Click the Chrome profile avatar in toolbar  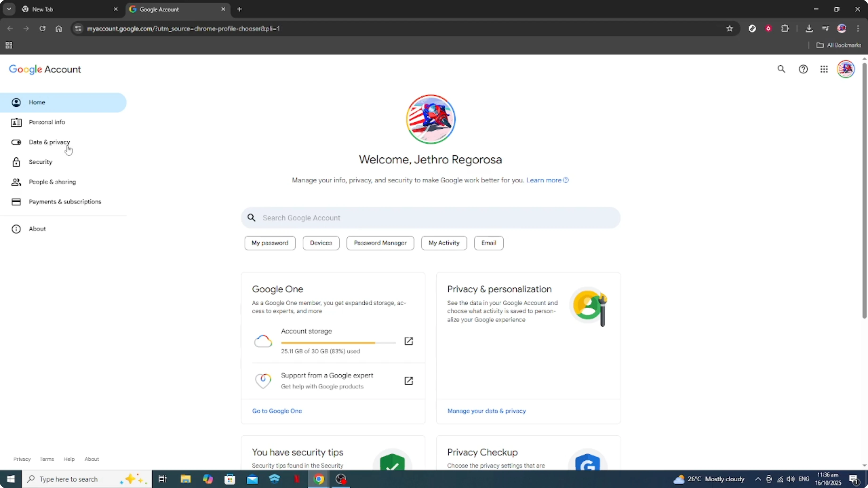(x=842, y=29)
